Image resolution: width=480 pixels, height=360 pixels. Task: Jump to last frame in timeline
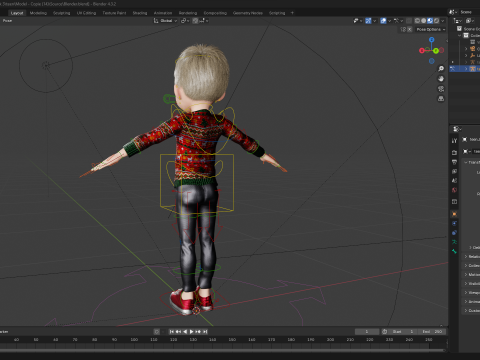coord(205,332)
